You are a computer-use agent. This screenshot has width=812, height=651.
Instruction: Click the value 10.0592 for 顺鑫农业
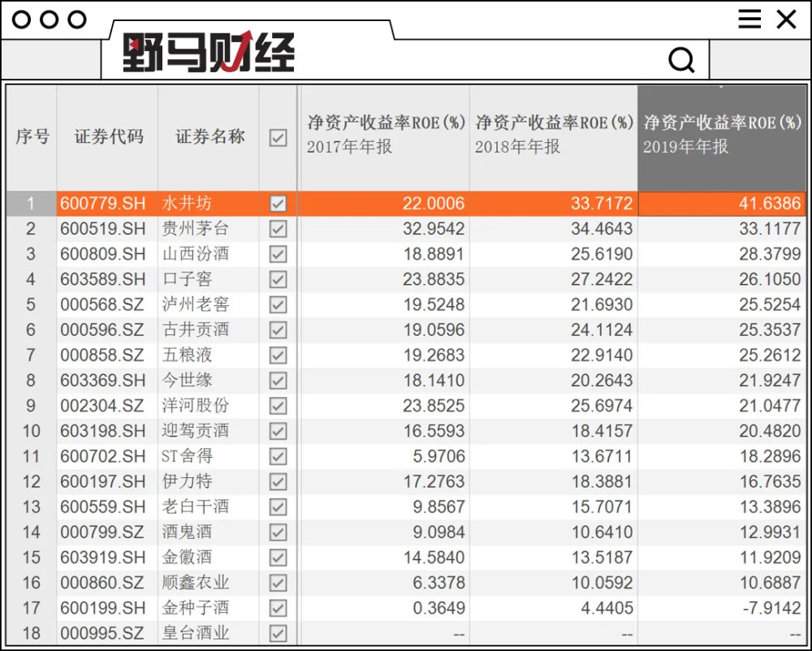[602, 583]
